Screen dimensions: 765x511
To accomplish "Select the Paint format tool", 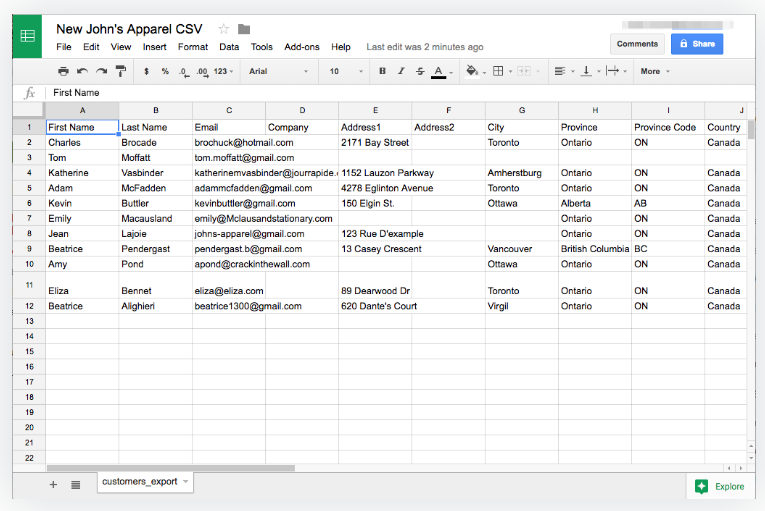I will [x=121, y=71].
